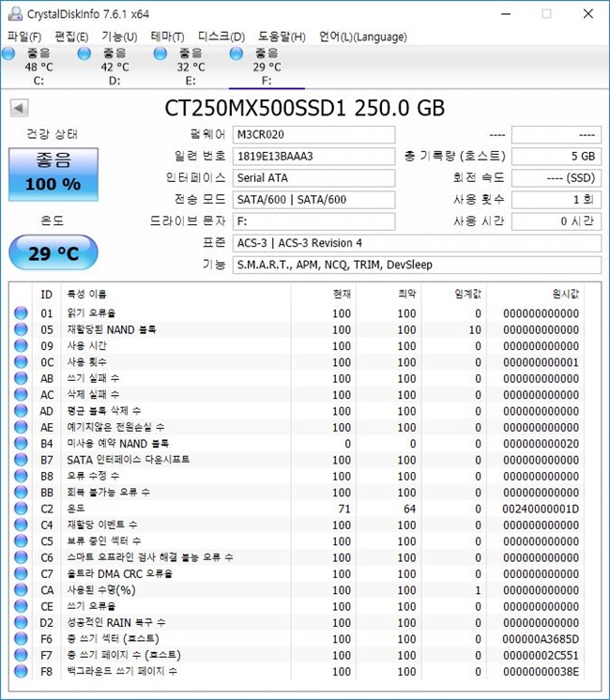Open the 테마(T) menu
The image size is (610, 700).
coord(167,37)
